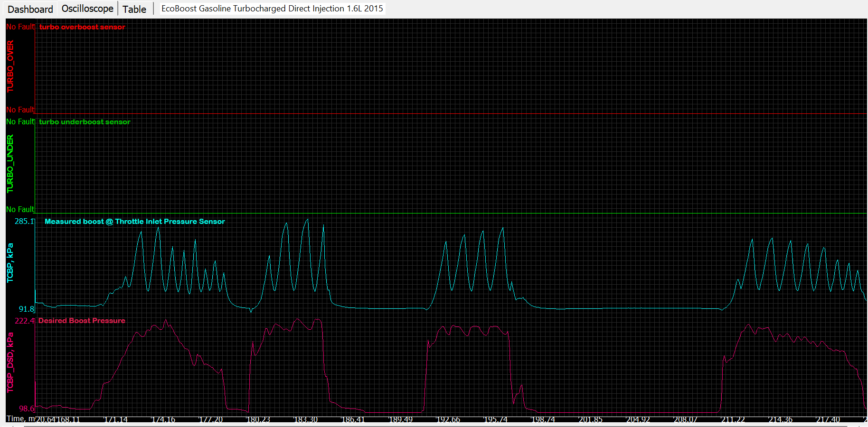Click the Desired Boost Pressure label
The height and width of the screenshot is (427, 868).
(x=82, y=321)
